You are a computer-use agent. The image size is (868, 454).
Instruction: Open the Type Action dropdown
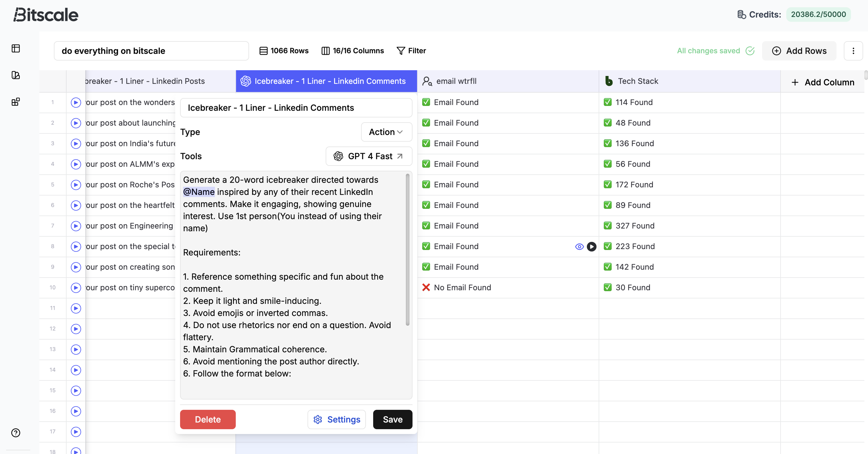pos(386,132)
